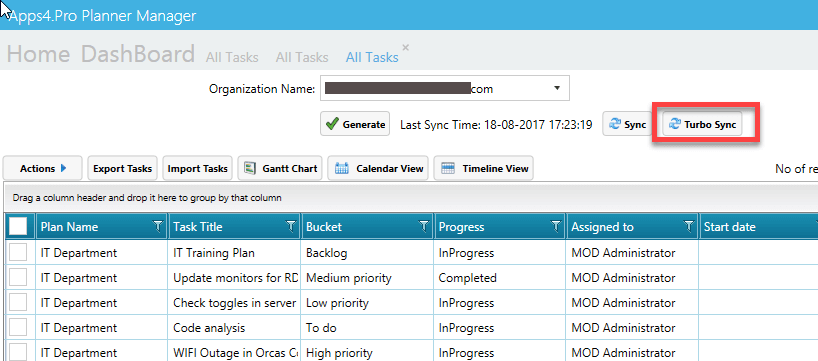Select the active blue All Tasks tab
The width and height of the screenshot is (818, 361).
[372, 57]
